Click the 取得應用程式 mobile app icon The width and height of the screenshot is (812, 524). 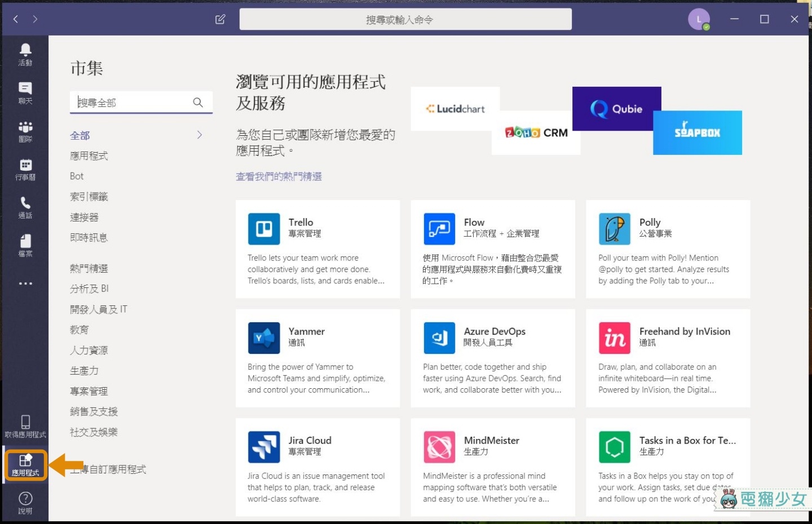(25, 421)
